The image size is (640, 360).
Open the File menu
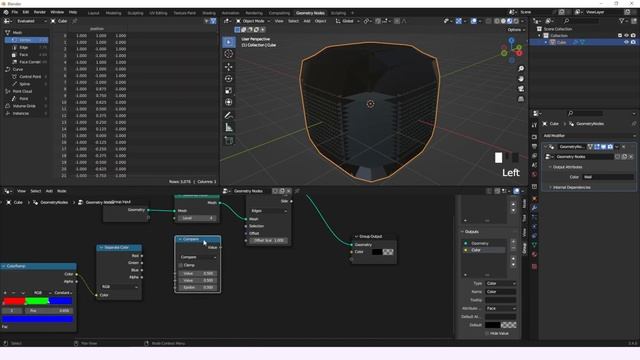click(x=15, y=12)
